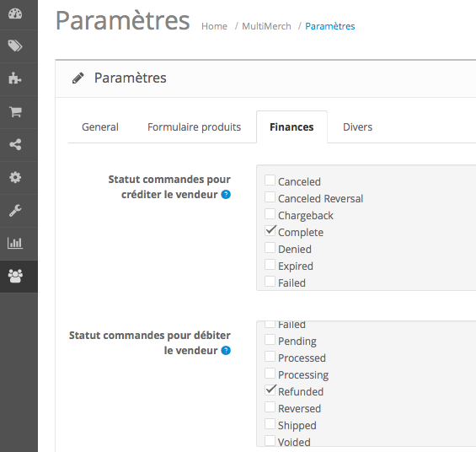Open the catalog tags icon in sidebar

pyautogui.click(x=15, y=46)
